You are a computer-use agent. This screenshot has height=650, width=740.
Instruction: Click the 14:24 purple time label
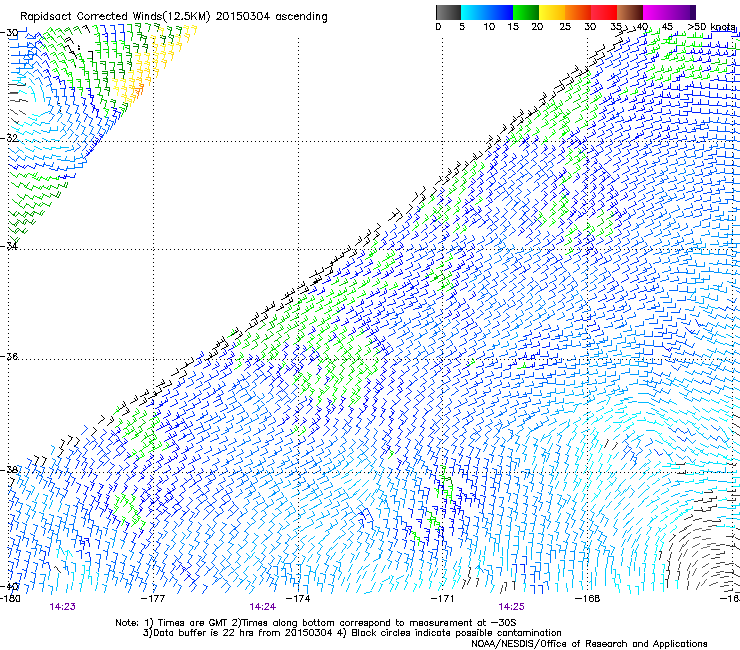pos(262,607)
